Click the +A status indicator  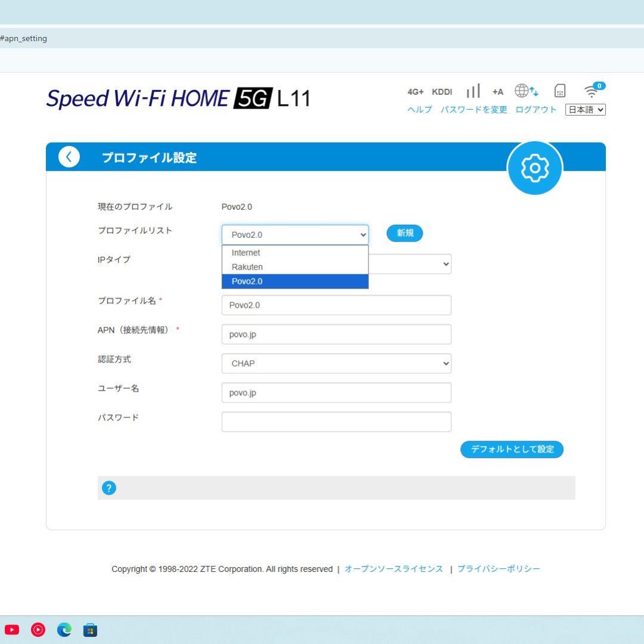pyautogui.click(x=498, y=92)
